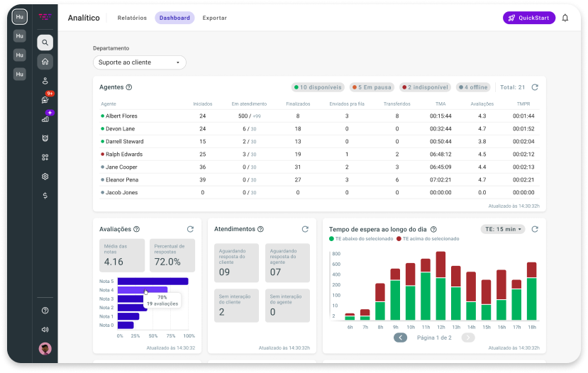Click Aguardando resposta do cliente 09 card
588x373 pixels.
pos(236,263)
